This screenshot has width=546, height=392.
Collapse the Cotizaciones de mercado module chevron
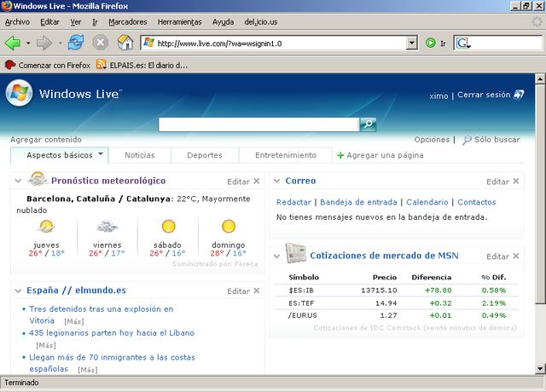276,257
